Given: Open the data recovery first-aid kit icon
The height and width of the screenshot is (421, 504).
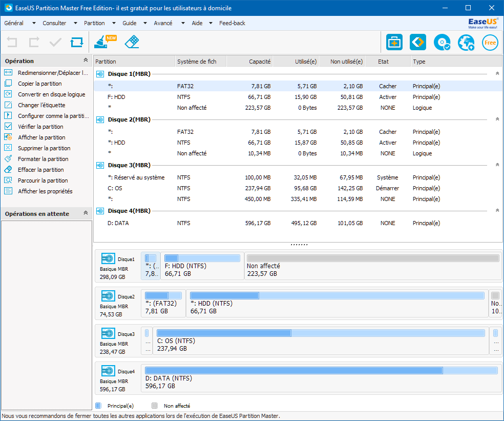Looking at the screenshot, I should (x=394, y=42).
